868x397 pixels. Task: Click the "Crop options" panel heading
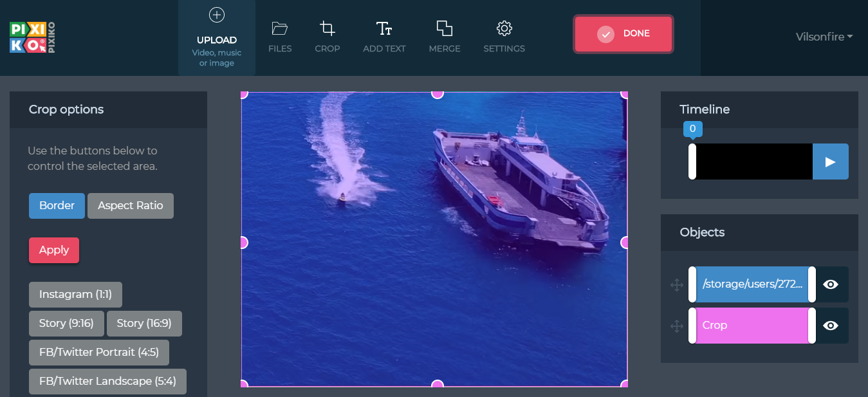coord(66,109)
